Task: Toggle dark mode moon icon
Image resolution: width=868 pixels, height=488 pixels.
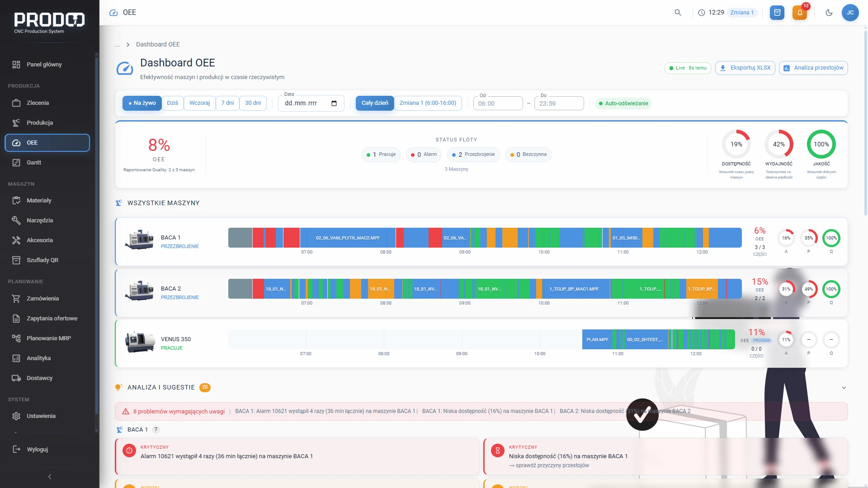Action: (x=829, y=13)
